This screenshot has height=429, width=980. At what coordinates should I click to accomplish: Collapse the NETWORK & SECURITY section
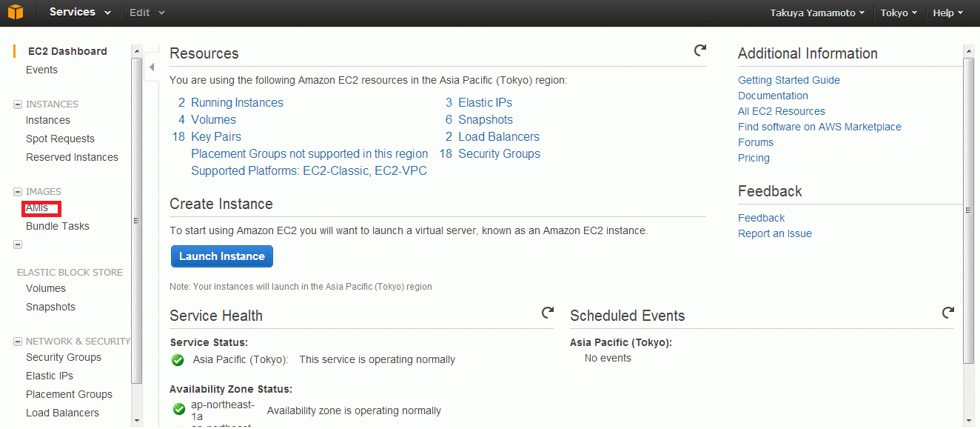tap(18, 342)
